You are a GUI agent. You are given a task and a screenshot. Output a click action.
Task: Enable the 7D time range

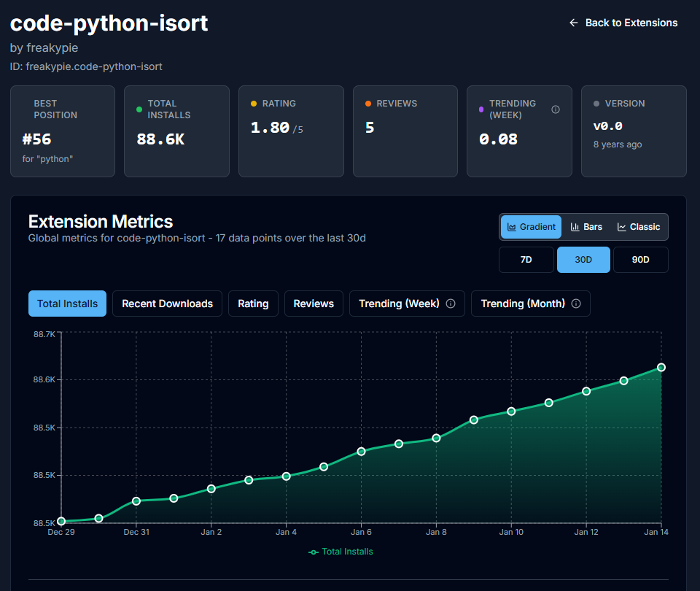(526, 259)
